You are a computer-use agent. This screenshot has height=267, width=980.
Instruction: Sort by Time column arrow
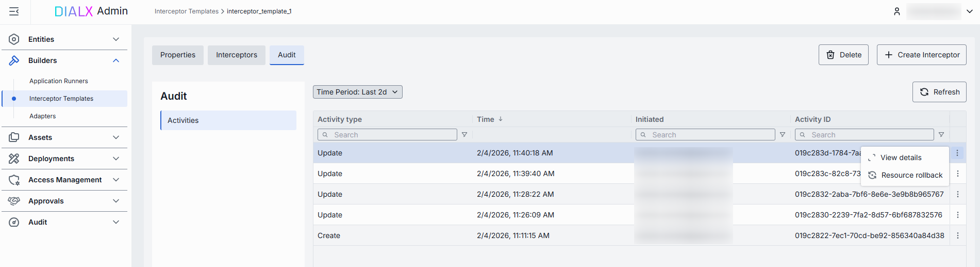coord(501,119)
